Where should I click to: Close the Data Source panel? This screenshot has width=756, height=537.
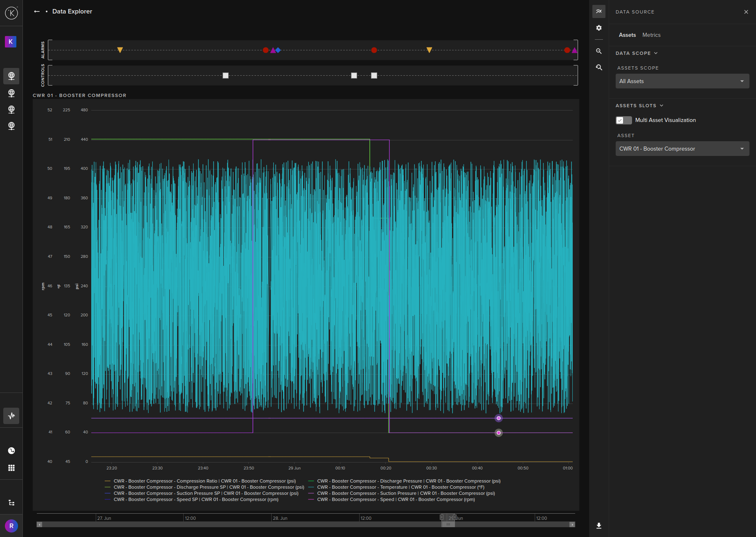point(746,12)
